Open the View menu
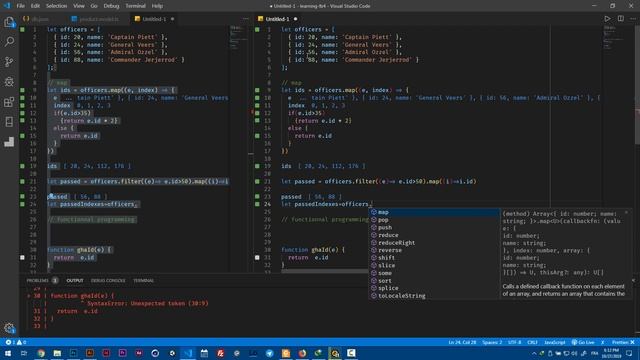640x360 pixels. pyautogui.click(x=79, y=6)
